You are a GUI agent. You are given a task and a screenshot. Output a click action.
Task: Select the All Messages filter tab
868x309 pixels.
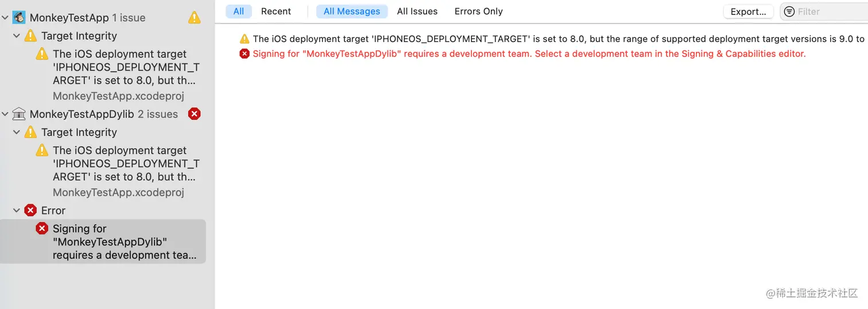[352, 11]
